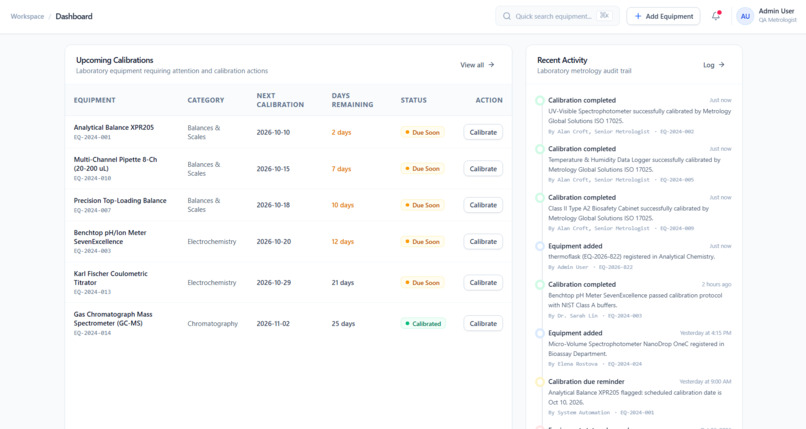Click Analytical Balance XPR205 equipment name
Viewport: 806px width, 429px height.
[114, 127]
